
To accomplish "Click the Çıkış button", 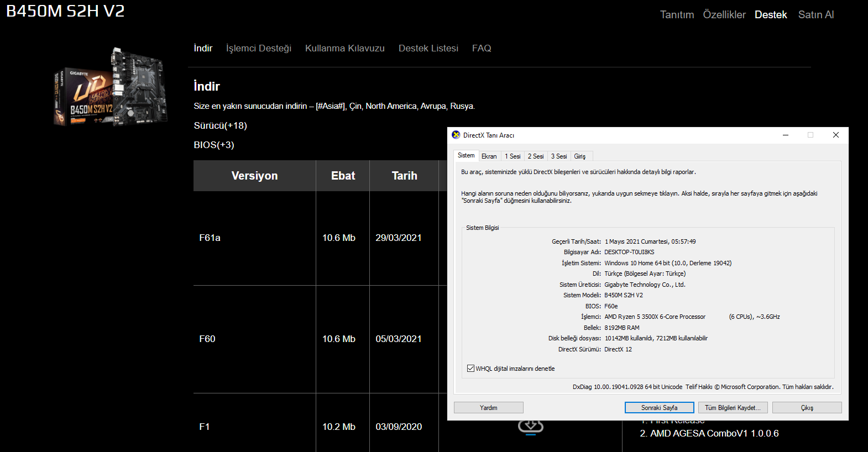I will tap(807, 408).
